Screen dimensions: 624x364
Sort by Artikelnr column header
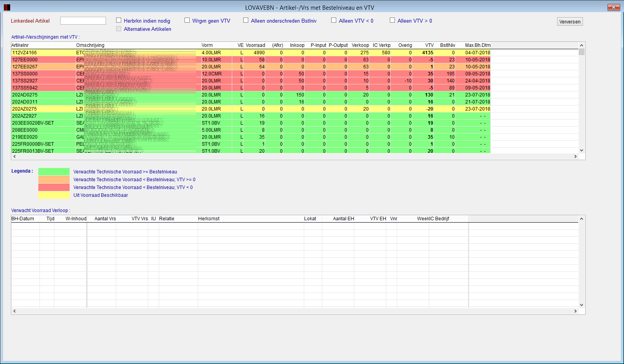20,45
